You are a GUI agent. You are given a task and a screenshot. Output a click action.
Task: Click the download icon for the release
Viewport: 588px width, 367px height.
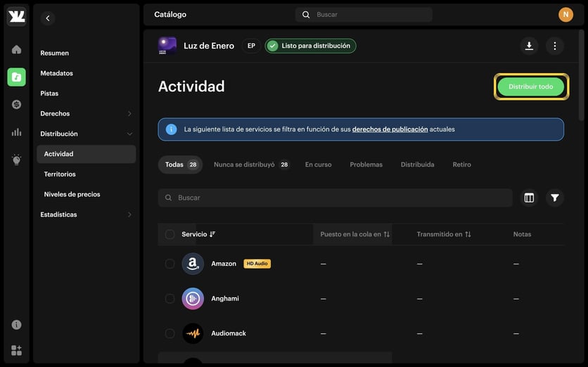pos(529,46)
